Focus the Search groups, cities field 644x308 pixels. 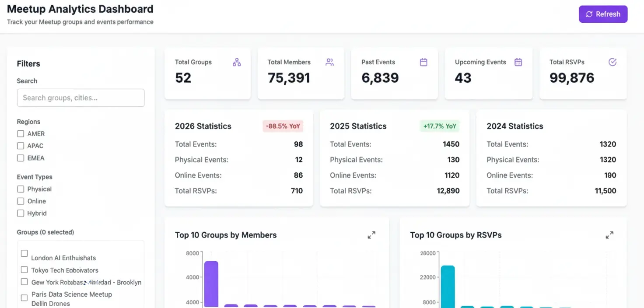(80, 98)
